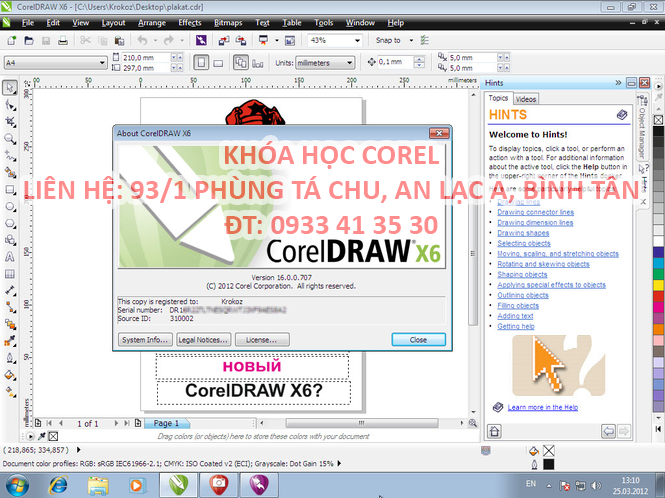Select the Fill tool

pos(10,375)
